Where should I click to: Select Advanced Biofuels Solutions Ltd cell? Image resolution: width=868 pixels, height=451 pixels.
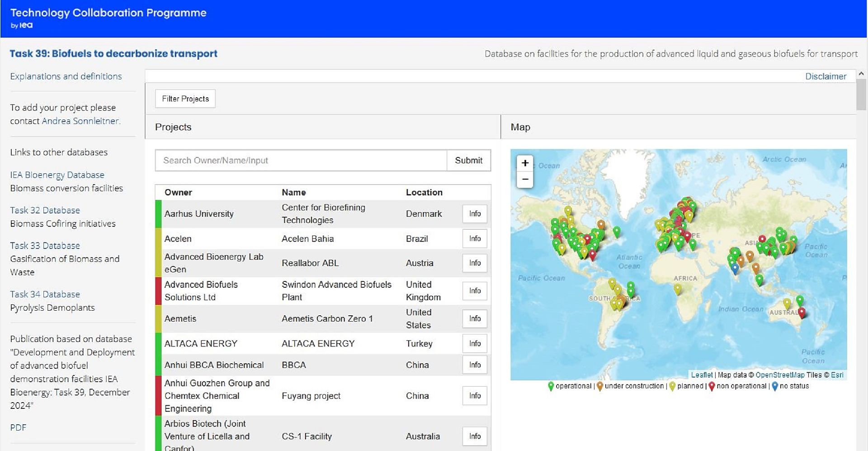201,290
